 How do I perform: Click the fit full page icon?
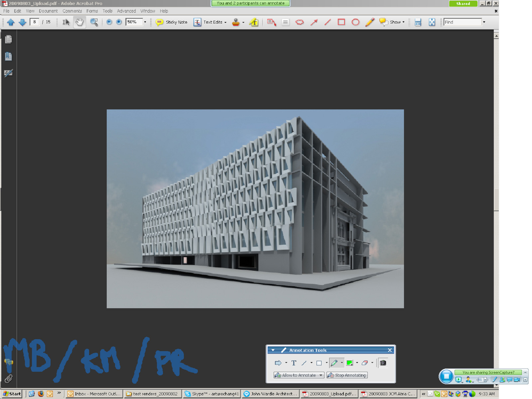click(x=432, y=22)
